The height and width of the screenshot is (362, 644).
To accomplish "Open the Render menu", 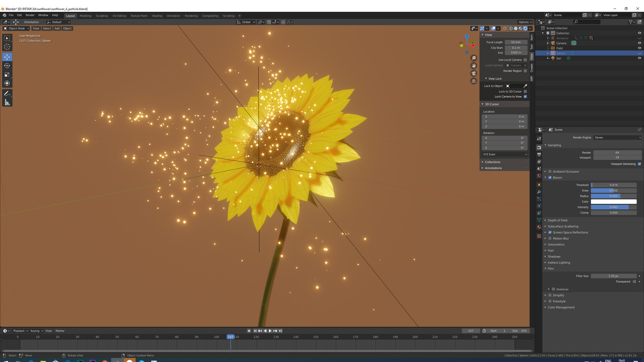I will 30,15.
